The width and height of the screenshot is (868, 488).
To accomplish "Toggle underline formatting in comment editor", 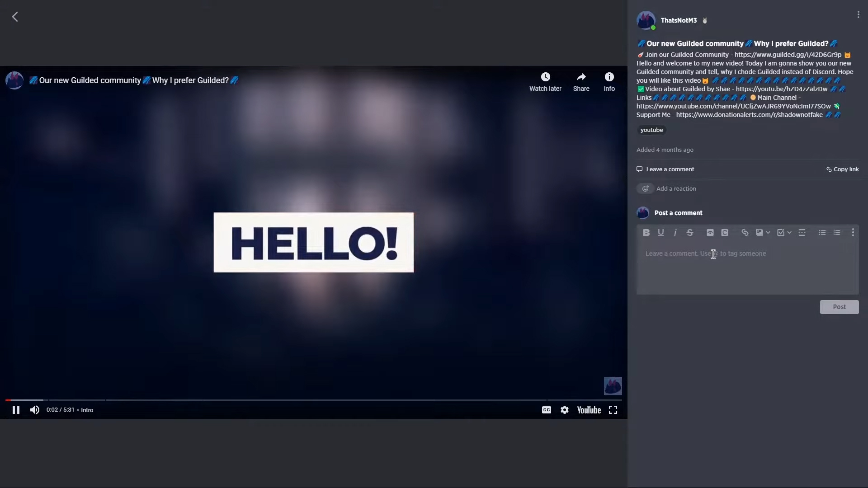I will click(660, 232).
